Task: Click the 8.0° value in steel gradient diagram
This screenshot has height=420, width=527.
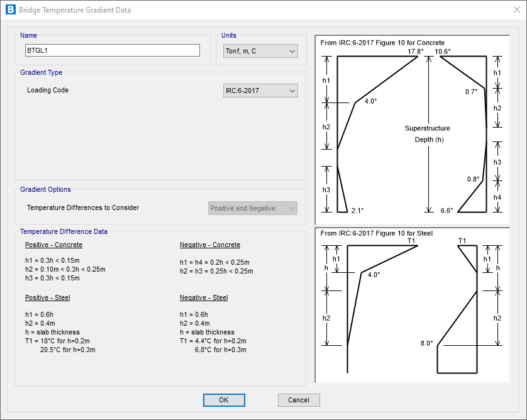Action: pyautogui.click(x=427, y=343)
